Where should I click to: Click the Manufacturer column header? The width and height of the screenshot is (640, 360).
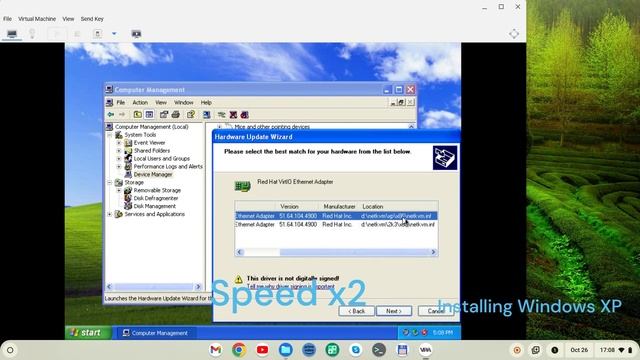pyautogui.click(x=339, y=207)
